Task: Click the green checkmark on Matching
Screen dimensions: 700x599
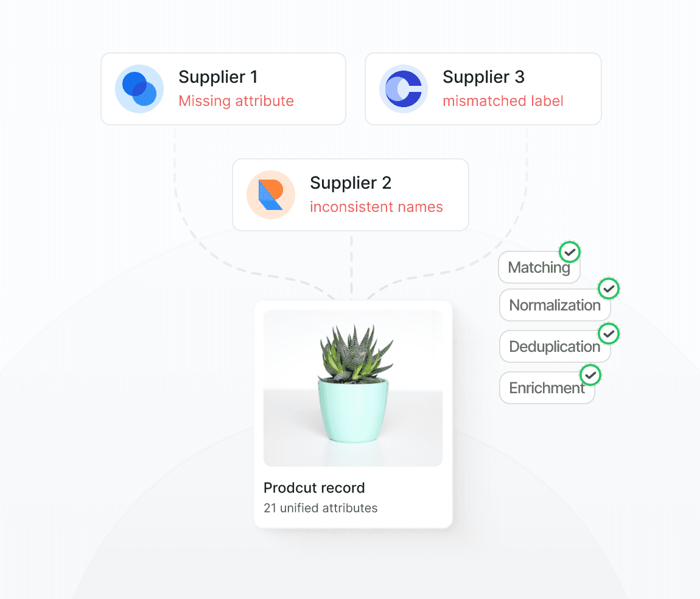Action: click(570, 252)
